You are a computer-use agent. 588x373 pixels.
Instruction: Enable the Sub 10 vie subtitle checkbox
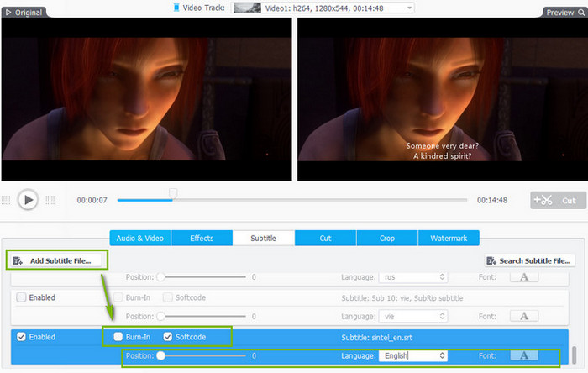pyautogui.click(x=21, y=297)
